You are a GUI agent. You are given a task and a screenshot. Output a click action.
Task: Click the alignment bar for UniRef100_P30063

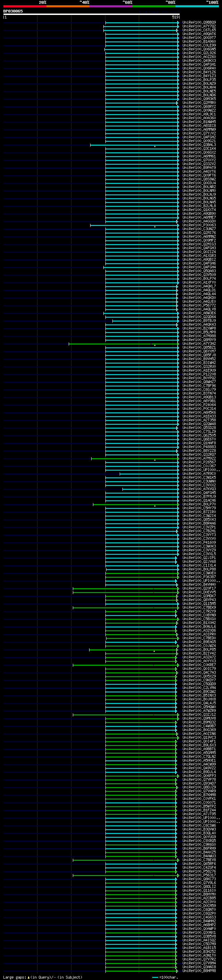pyautogui.click(x=134, y=225)
